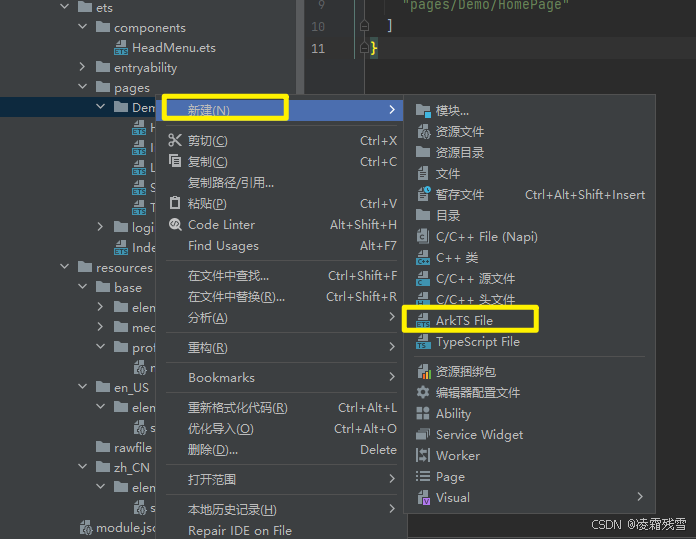Click the code fold marker on line 11
This screenshot has height=539, width=696.
pyautogui.click(x=364, y=48)
